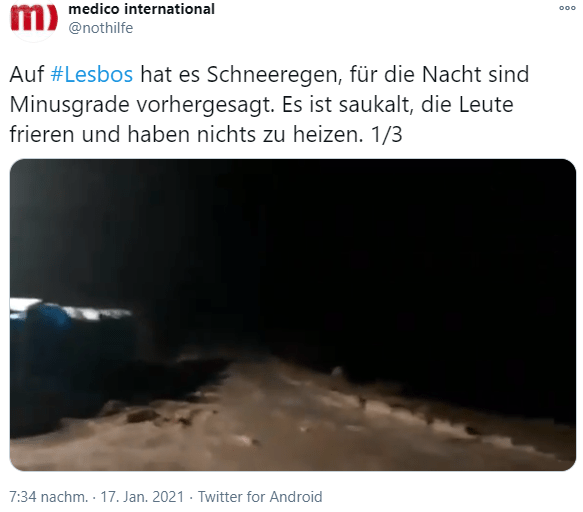This screenshot has width=583, height=512.
Task: Select the 17. Jan. 2021 date
Action: [x=142, y=497]
